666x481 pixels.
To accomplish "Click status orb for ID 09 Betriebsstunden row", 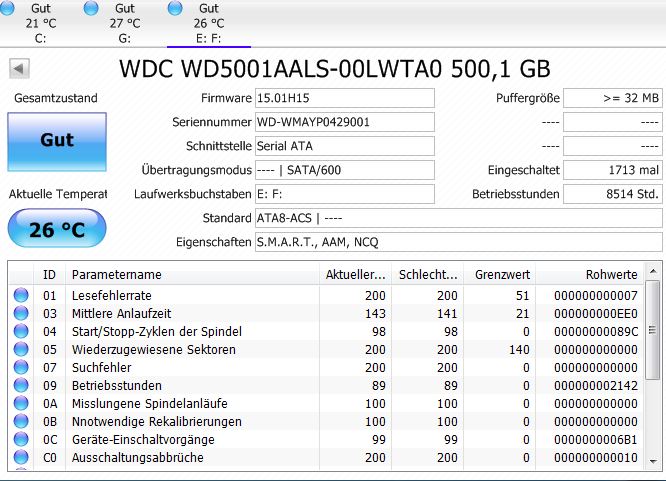I will pos(21,385).
